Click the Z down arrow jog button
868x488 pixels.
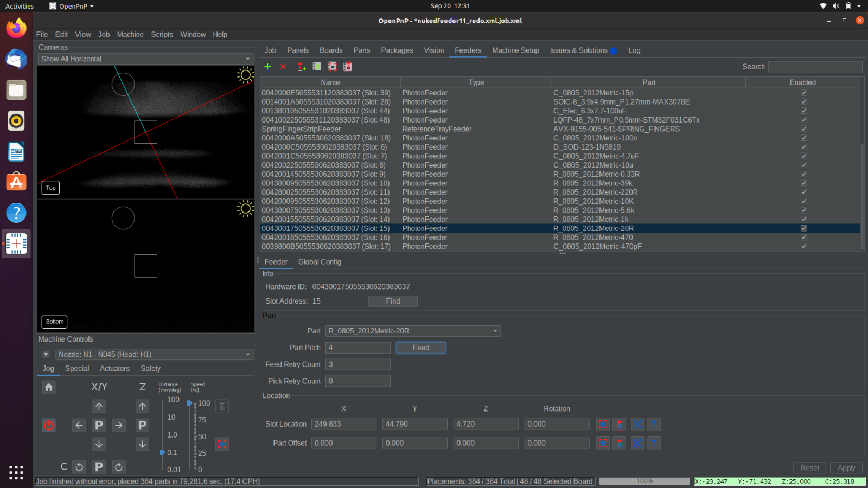pos(142,444)
